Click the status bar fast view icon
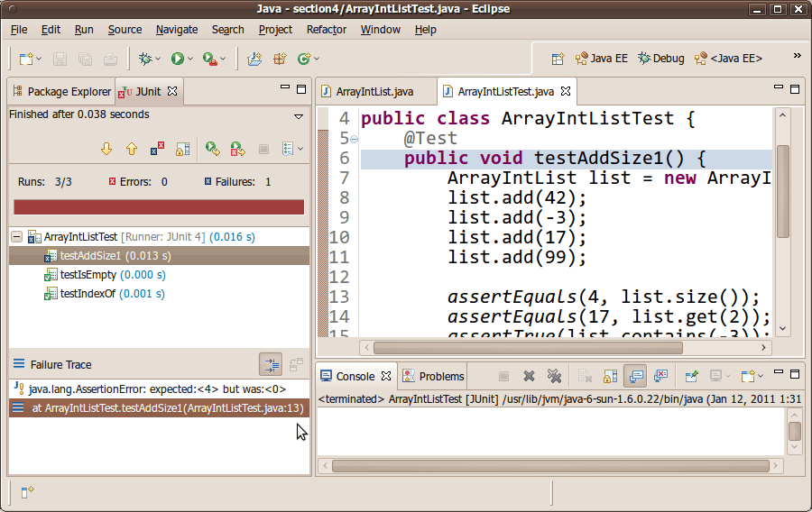 click(27, 492)
